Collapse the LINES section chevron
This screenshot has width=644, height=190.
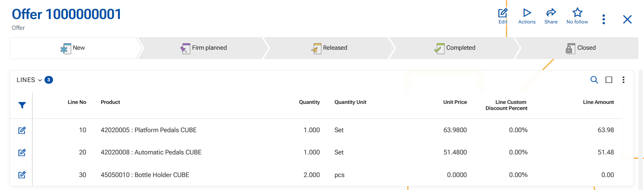pyautogui.click(x=40, y=80)
